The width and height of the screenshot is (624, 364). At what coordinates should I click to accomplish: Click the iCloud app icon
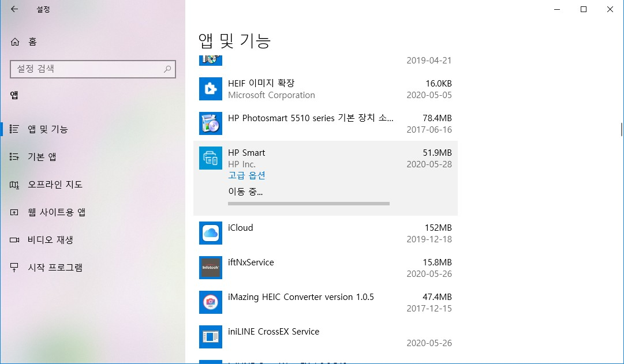(211, 233)
